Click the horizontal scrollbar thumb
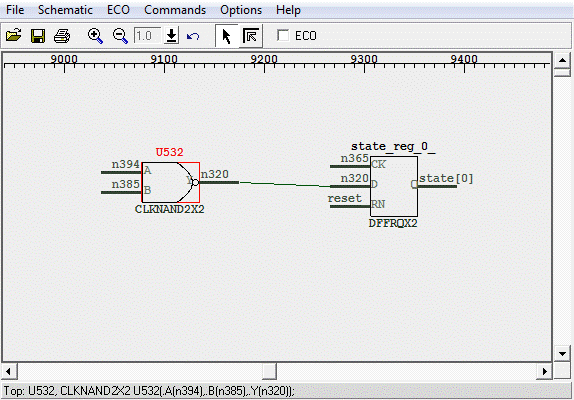This screenshot has height=400, width=574. click(x=269, y=371)
